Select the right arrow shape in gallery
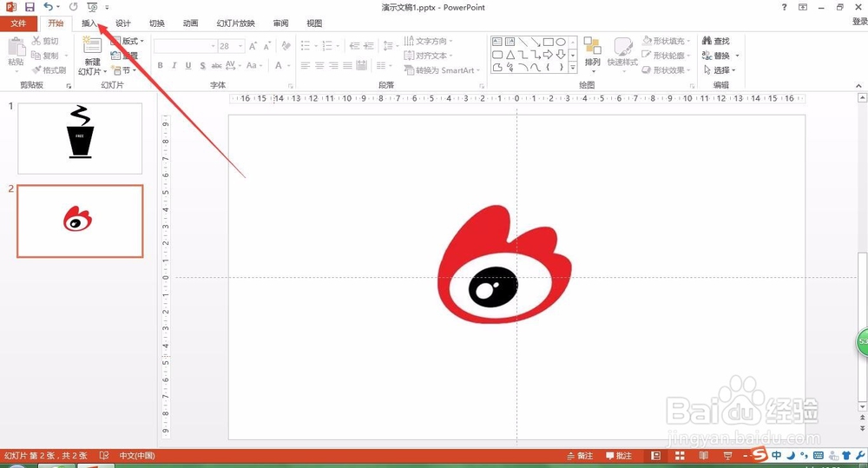Screen dimensions: 868x468 pyautogui.click(x=548, y=55)
